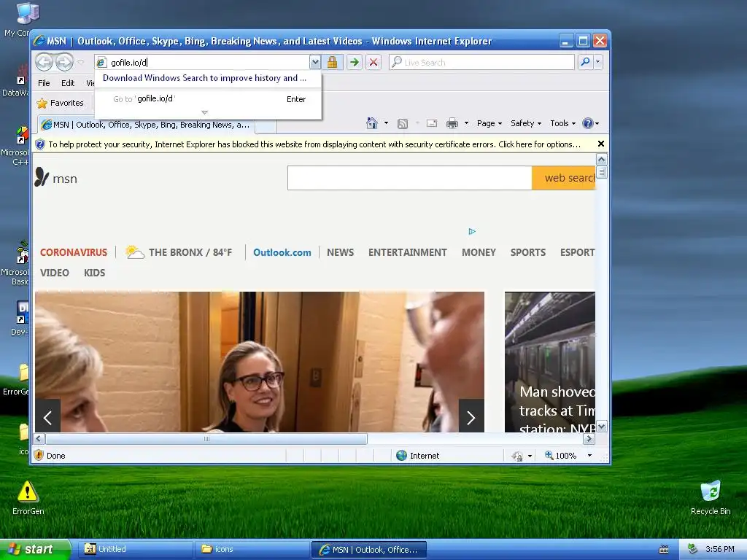
Task: Click the Internet security zone indicator
Action: (417, 456)
